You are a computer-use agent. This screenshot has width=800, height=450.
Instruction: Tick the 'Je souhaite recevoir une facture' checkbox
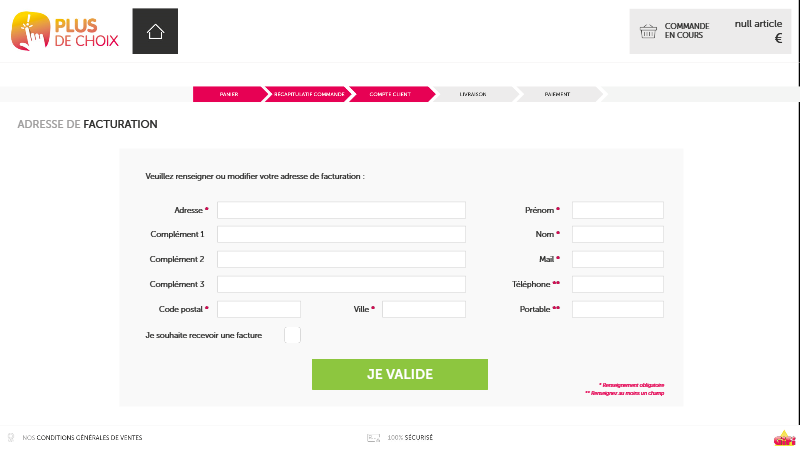pos(292,335)
